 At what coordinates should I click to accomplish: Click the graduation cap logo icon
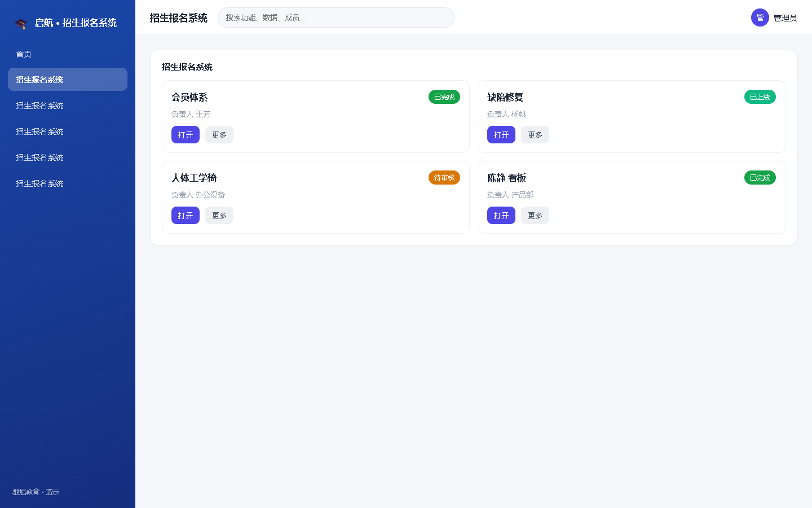click(x=21, y=23)
